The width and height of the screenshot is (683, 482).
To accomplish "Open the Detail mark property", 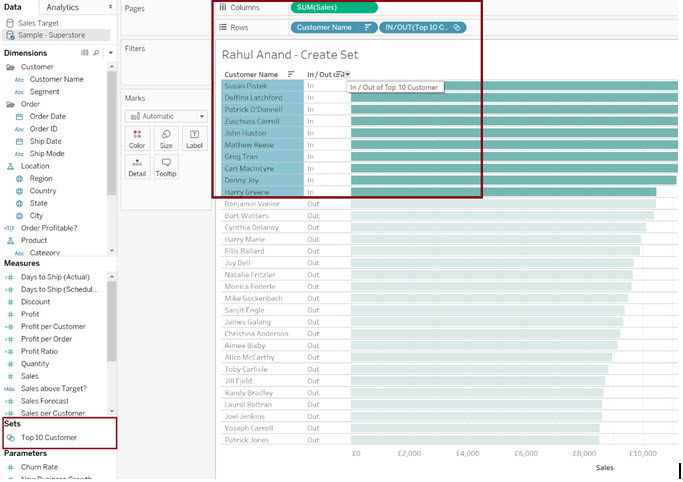I will [x=137, y=166].
